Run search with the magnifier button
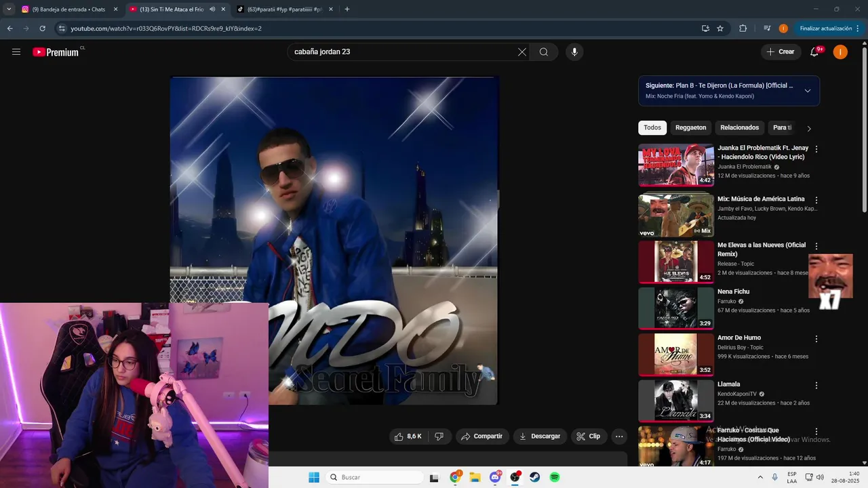Image resolution: width=868 pixels, height=488 pixels. point(544,52)
